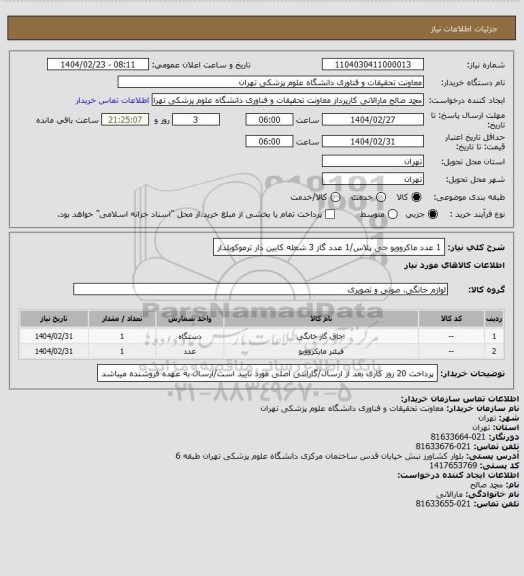Select the اجاق گاز خانگی item cell

(x=321, y=336)
